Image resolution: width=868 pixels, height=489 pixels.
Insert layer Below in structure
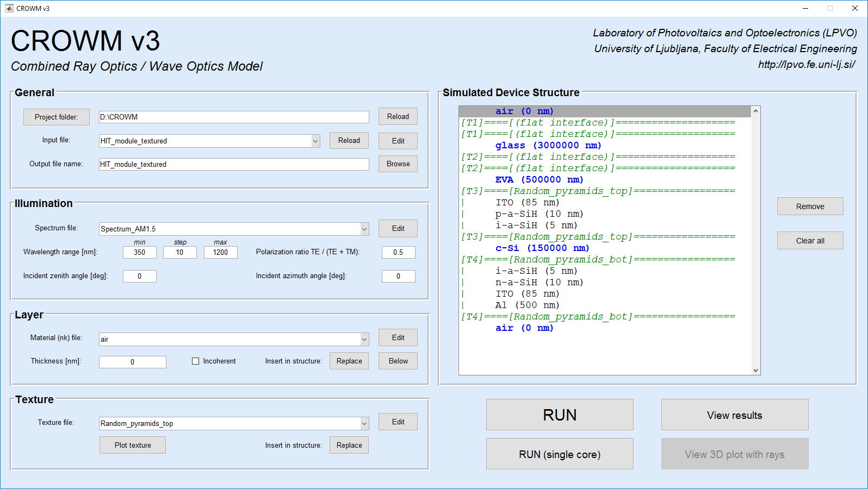[398, 361]
